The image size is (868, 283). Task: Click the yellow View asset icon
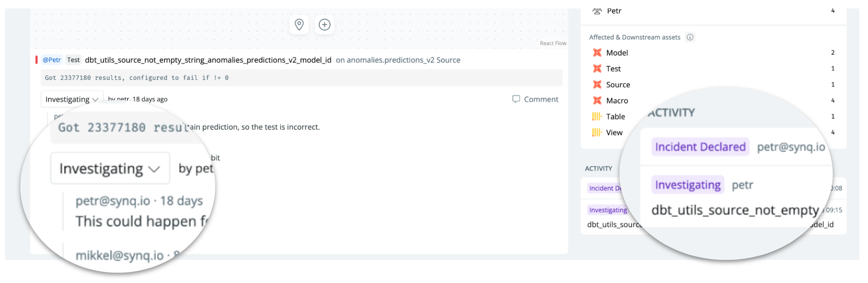click(597, 132)
